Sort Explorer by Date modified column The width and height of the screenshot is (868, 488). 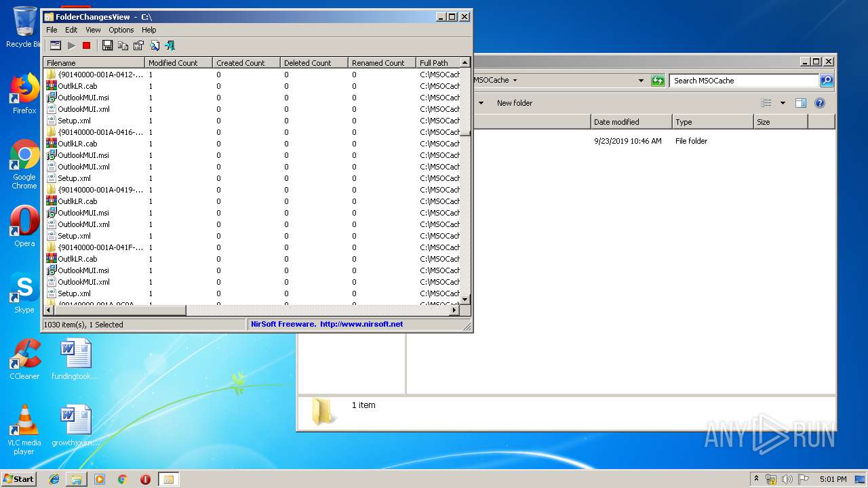pos(631,122)
